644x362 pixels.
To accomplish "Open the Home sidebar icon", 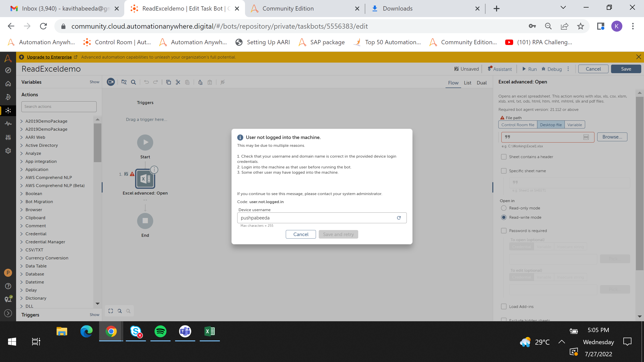I will pos(8,84).
